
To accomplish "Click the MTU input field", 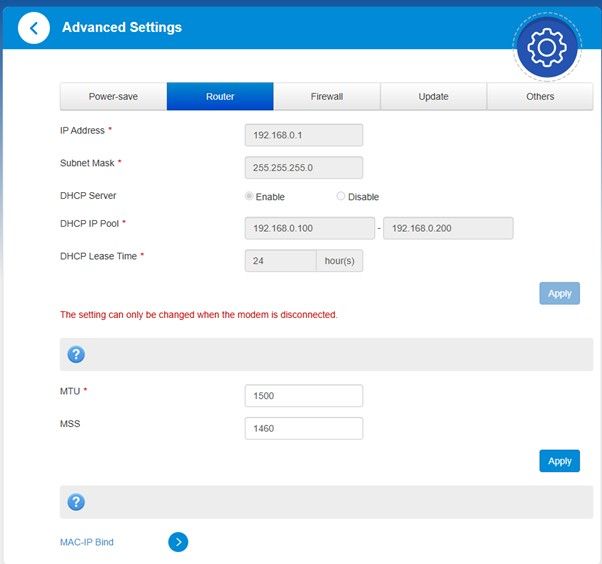I will pyautogui.click(x=303, y=396).
